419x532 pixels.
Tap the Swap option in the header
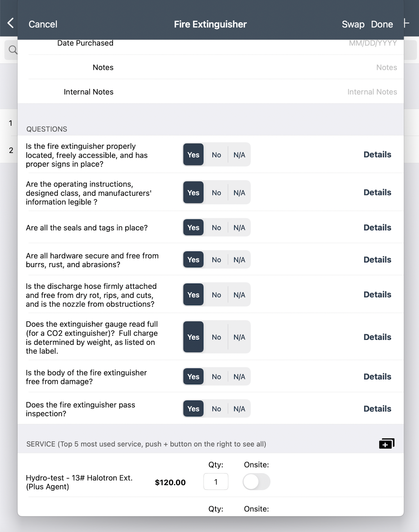pos(353,24)
